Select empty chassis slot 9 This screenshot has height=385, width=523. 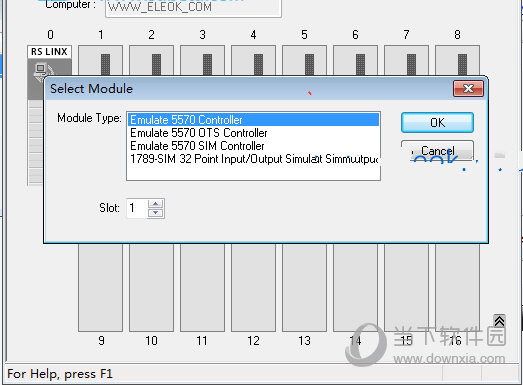(x=100, y=287)
